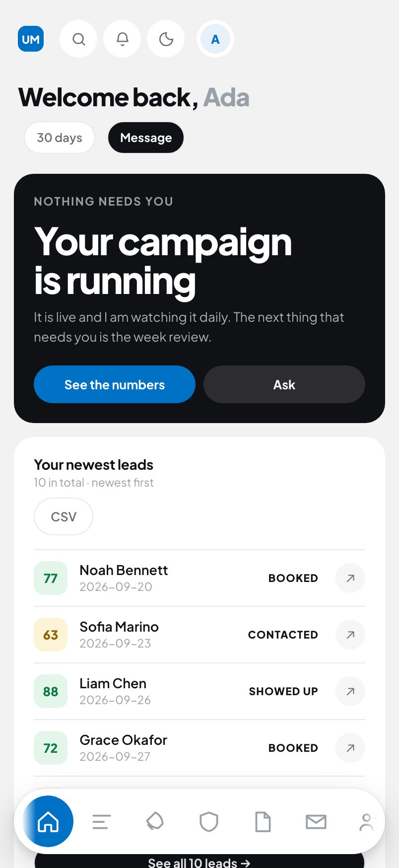
Task: Open Sofia Marino lead arrow icon
Action: click(x=350, y=635)
